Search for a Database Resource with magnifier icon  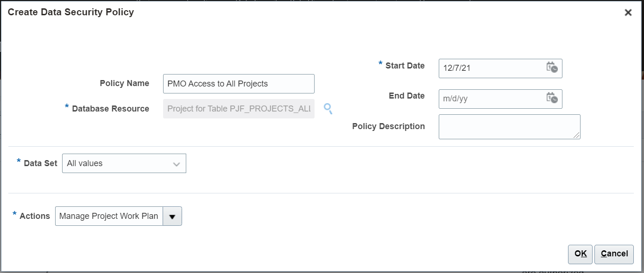(328, 109)
